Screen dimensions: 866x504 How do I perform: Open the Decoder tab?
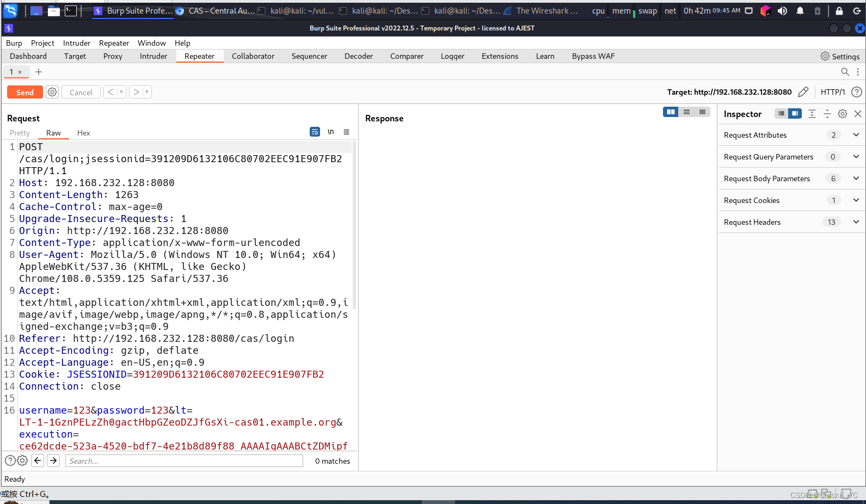(359, 56)
